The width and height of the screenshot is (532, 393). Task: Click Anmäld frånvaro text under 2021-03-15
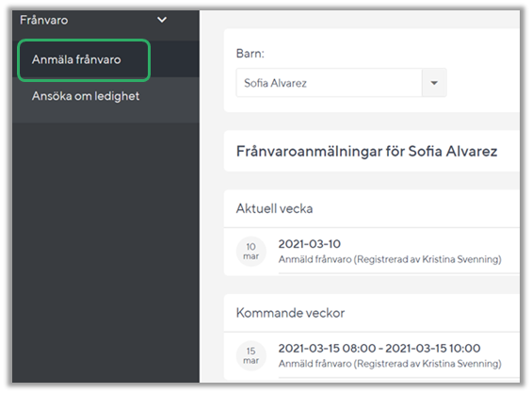pos(314,364)
